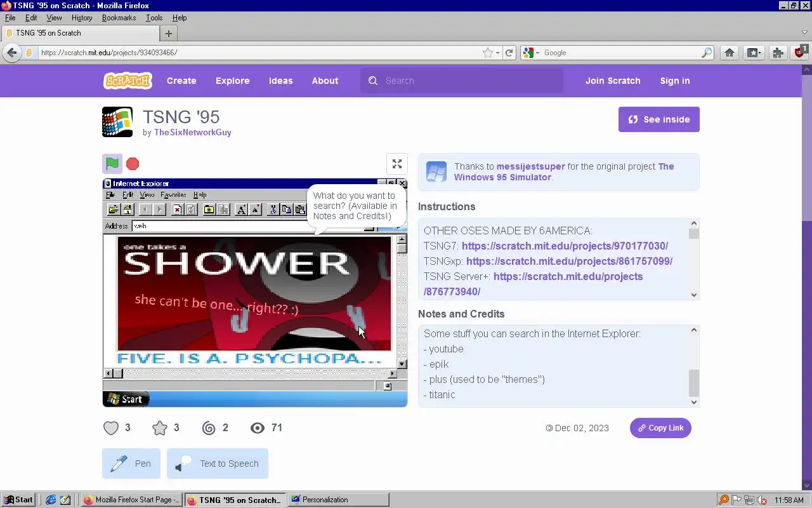Favorite the project with star icon
The image size is (812, 508).
pos(160,428)
